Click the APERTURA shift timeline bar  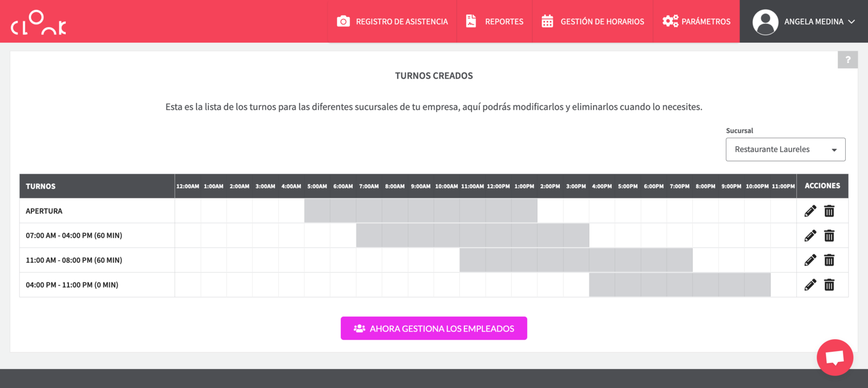tap(420, 211)
